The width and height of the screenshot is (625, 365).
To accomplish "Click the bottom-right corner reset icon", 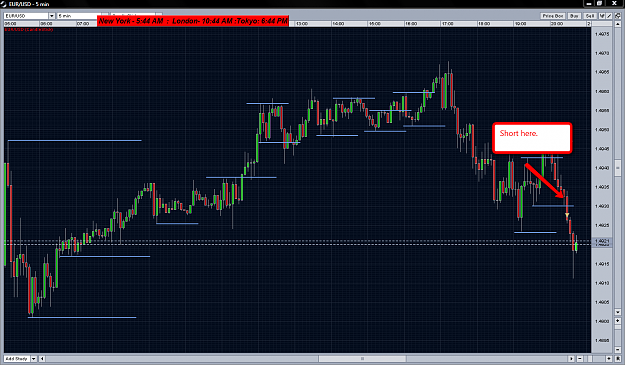I will pyautogui.click(x=618, y=359).
